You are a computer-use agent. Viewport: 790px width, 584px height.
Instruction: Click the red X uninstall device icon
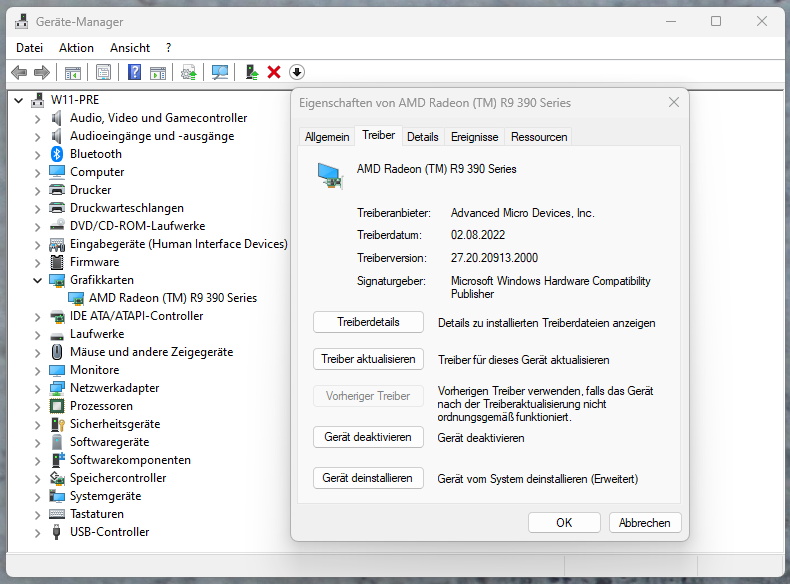pos(274,73)
